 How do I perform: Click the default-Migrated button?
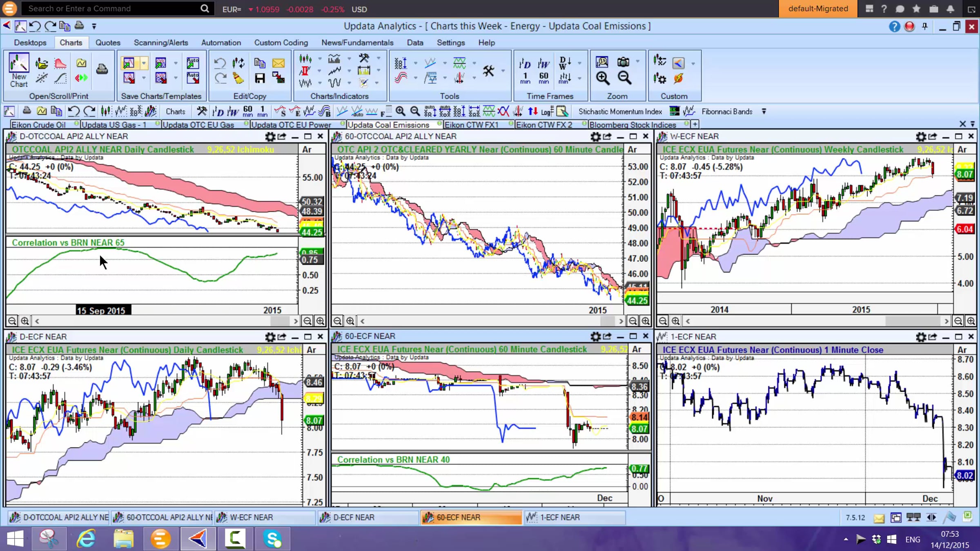818,9
